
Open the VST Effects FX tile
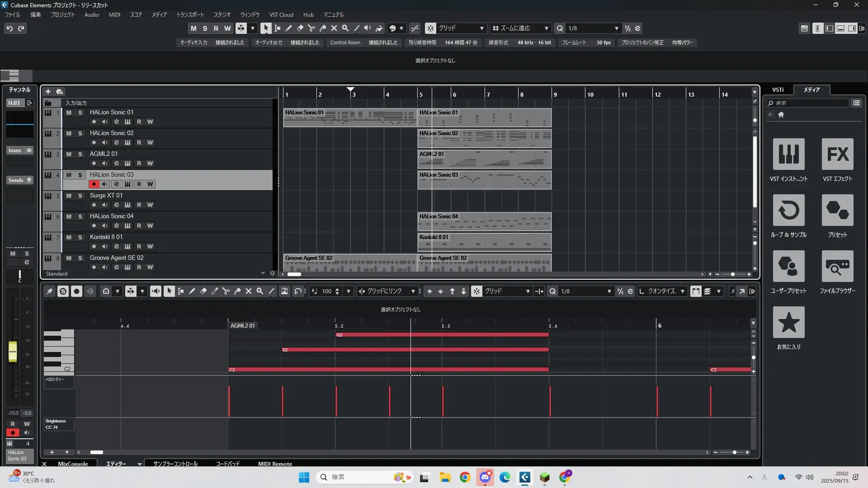pos(837,154)
